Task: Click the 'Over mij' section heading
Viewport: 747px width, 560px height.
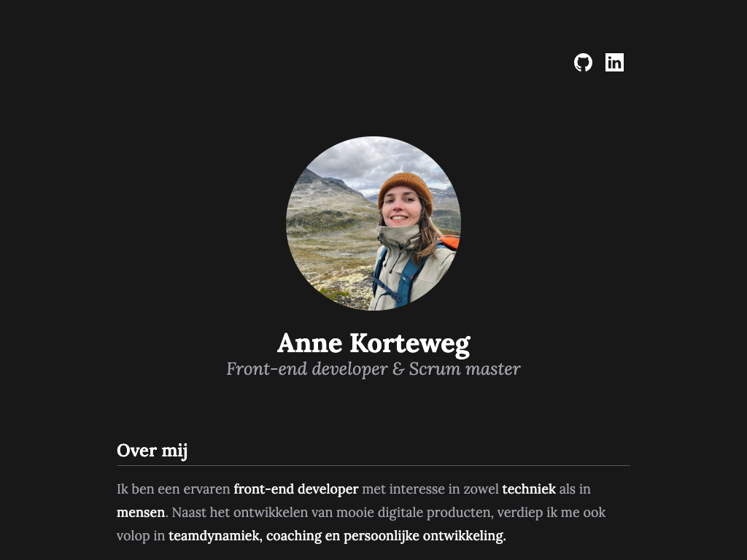Action: 152,451
